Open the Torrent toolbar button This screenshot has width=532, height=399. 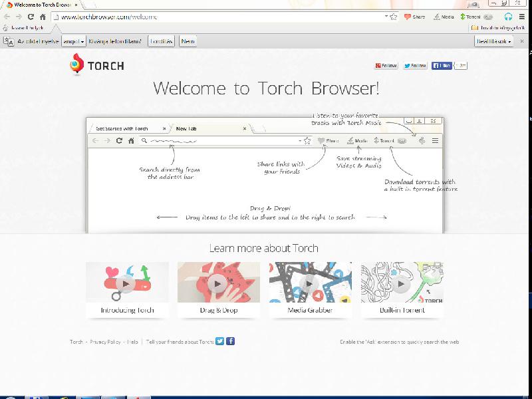coord(476,17)
